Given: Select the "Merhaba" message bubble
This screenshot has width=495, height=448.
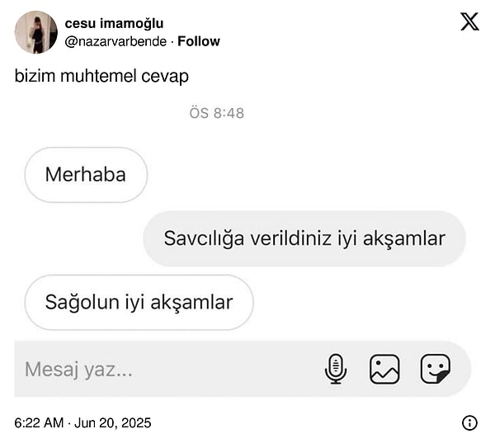Looking at the screenshot, I should (86, 175).
